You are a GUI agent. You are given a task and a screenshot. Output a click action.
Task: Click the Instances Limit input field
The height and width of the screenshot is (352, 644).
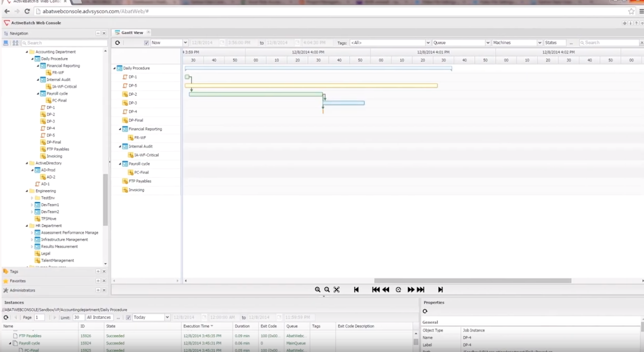tap(78, 317)
